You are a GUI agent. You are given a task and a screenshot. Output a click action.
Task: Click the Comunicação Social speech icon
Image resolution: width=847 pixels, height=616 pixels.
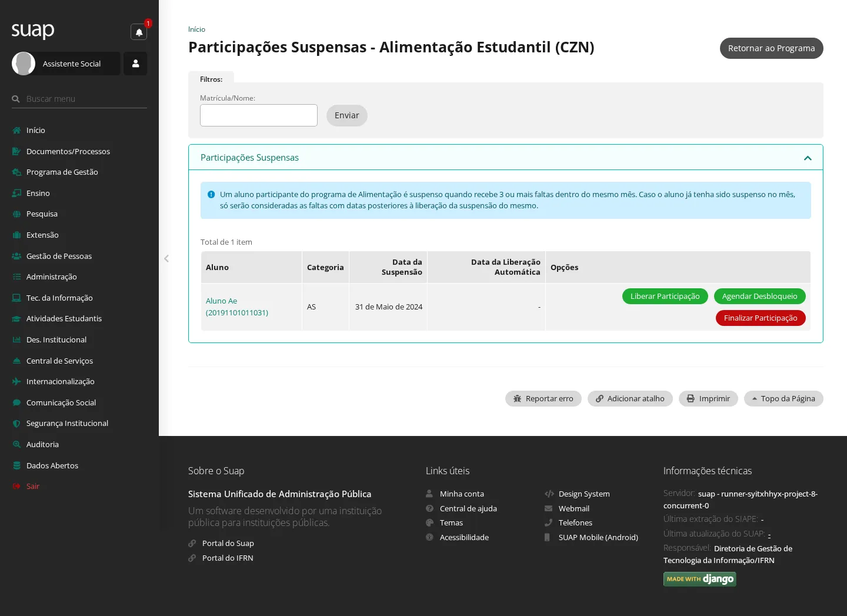pos(16,402)
